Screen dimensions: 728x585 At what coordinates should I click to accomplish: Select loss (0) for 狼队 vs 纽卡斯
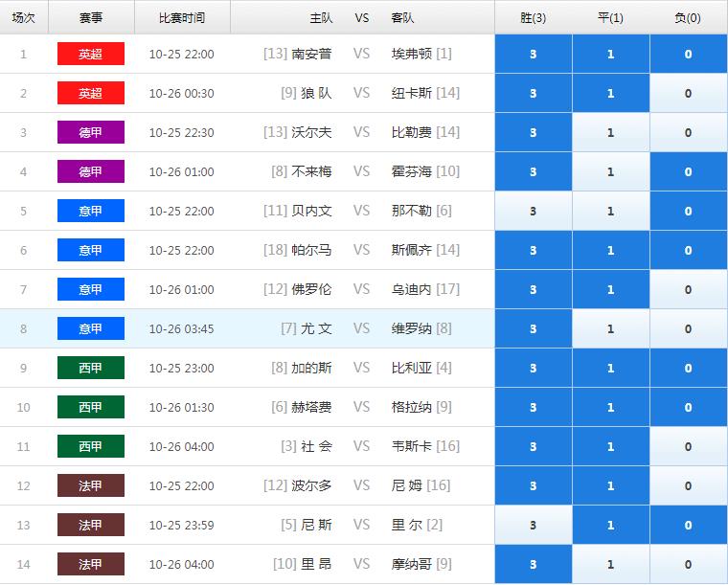click(688, 93)
